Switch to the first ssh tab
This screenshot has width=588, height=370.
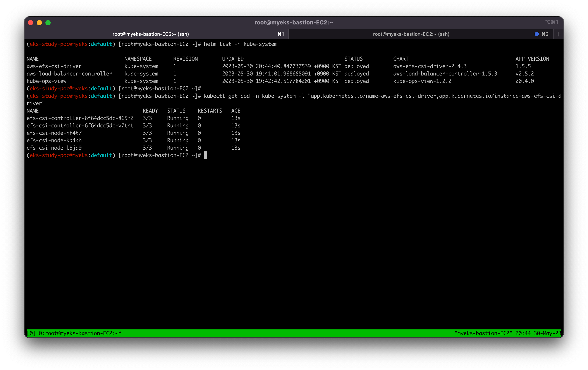click(151, 34)
